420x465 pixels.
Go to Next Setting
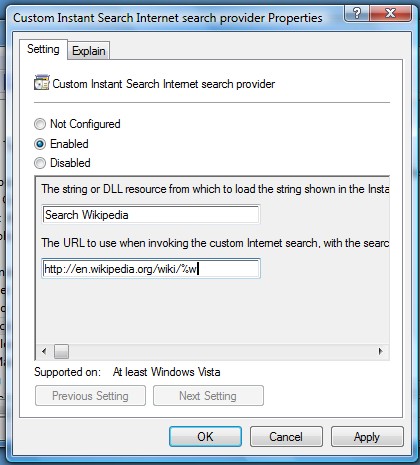coord(208,396)
